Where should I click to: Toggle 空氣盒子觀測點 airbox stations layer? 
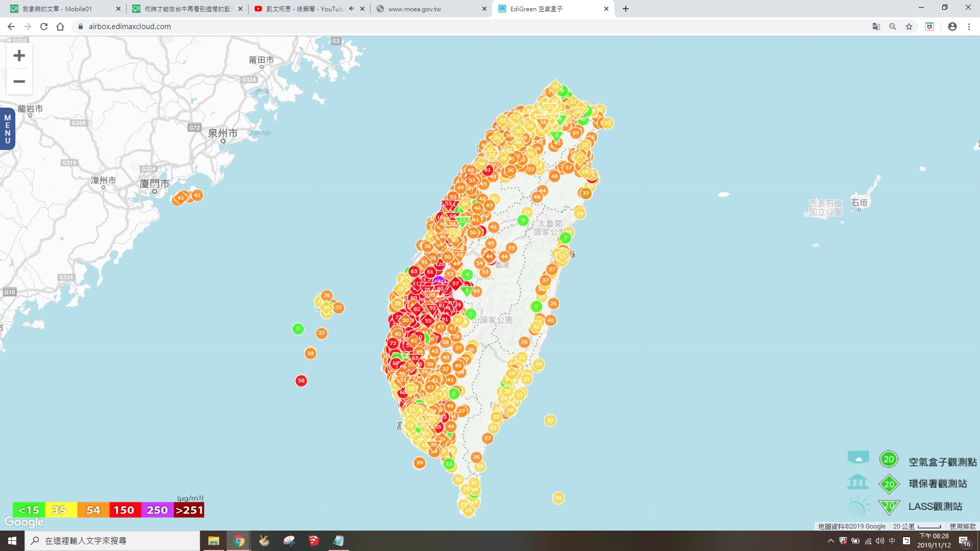pyautogui.click(x=942, y=462)
